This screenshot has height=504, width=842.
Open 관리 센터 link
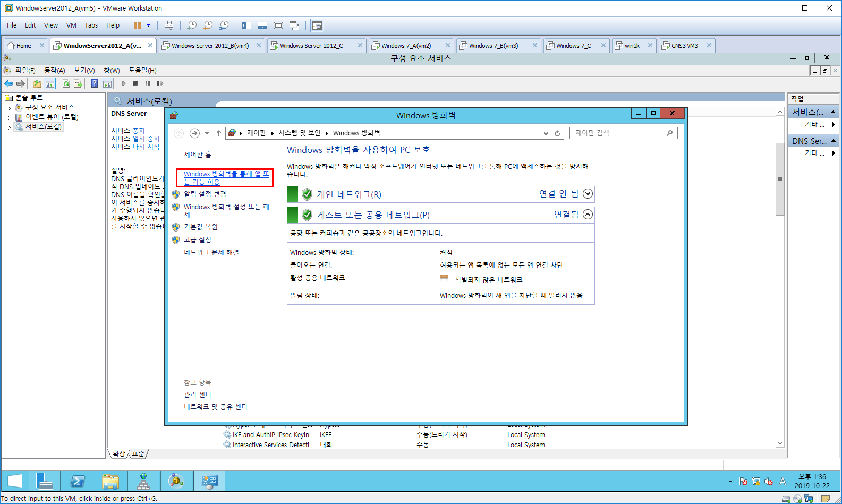[x=198, y=395]
